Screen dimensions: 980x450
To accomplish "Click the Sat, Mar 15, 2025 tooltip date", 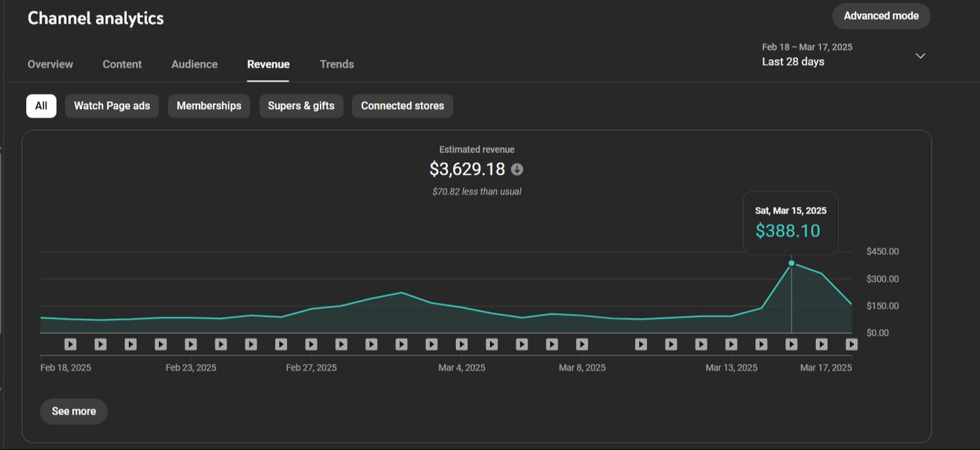I will [x=791, y=211].
